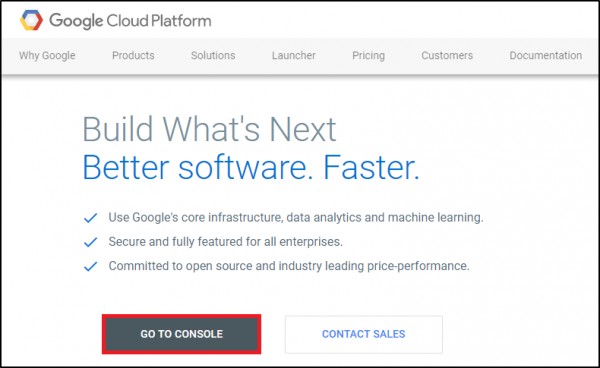
Task: Click the "Google" word in the header logo
Action: [x=76, y=21]
